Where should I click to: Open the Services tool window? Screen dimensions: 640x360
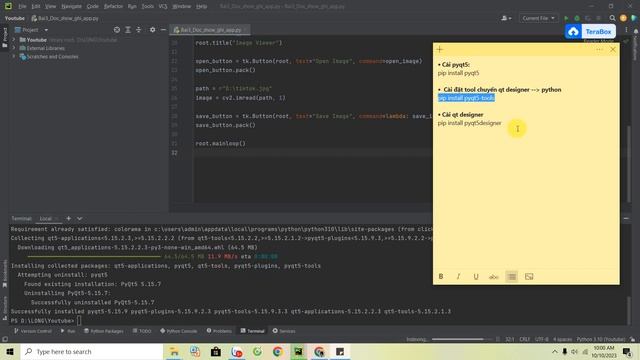point(284,331)
